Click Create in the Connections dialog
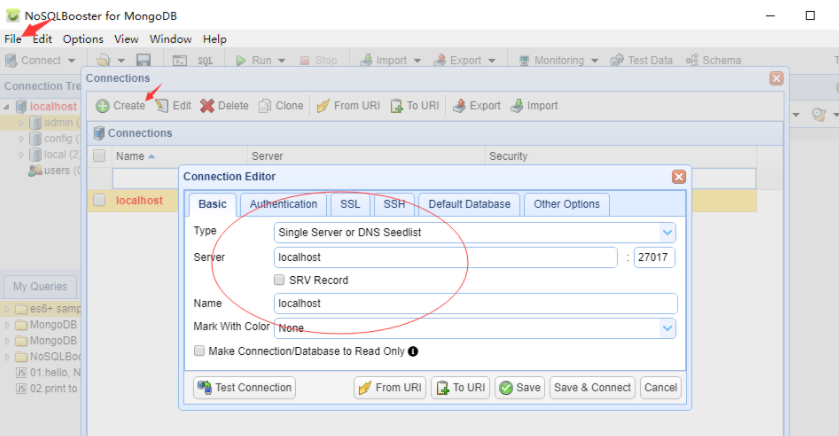Viewport: 839px width, 436px height. click(x=121, y=106)
